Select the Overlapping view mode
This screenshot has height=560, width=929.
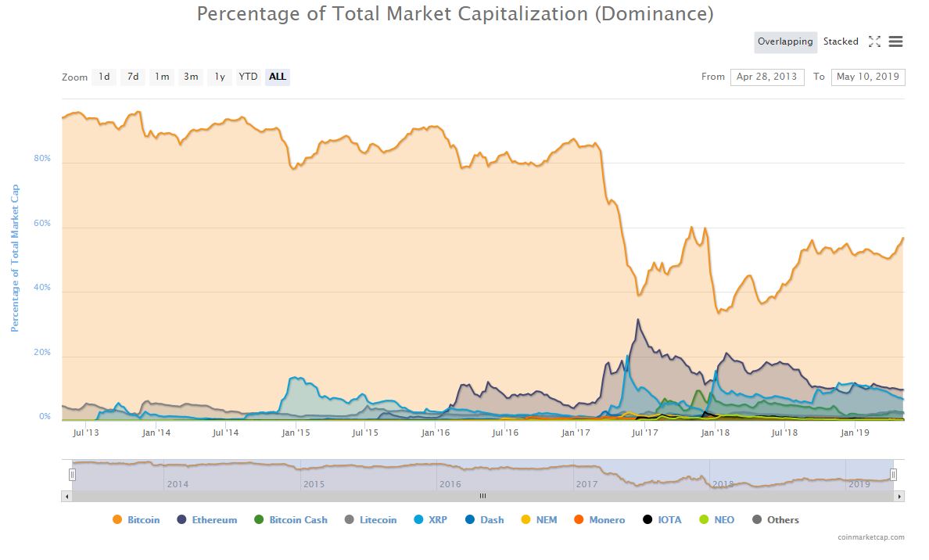785,41
